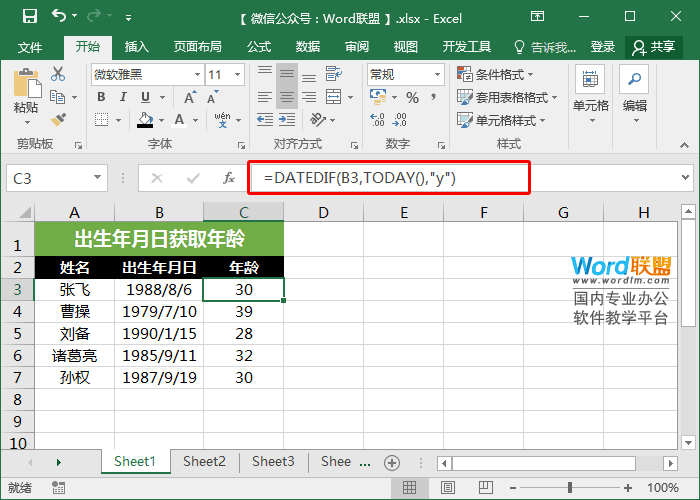700x500 pixels.
Task: Click vertical scrollbar down arrow
Action: pos(688,442)
